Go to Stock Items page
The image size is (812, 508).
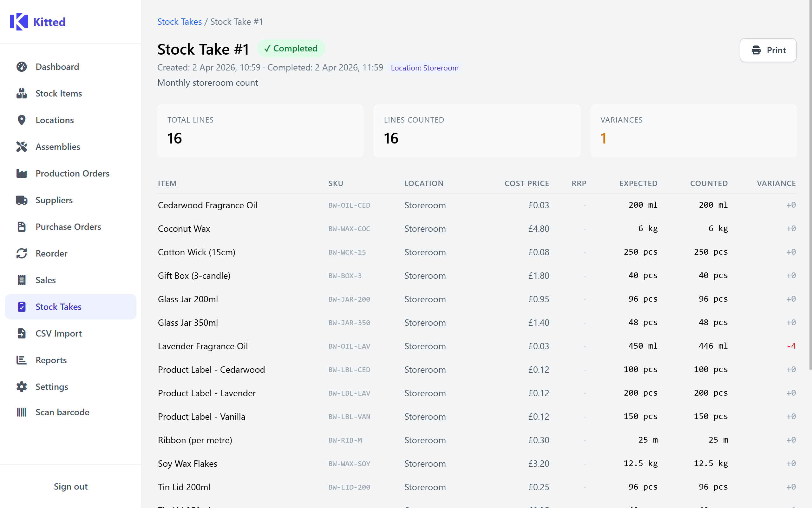71,93
